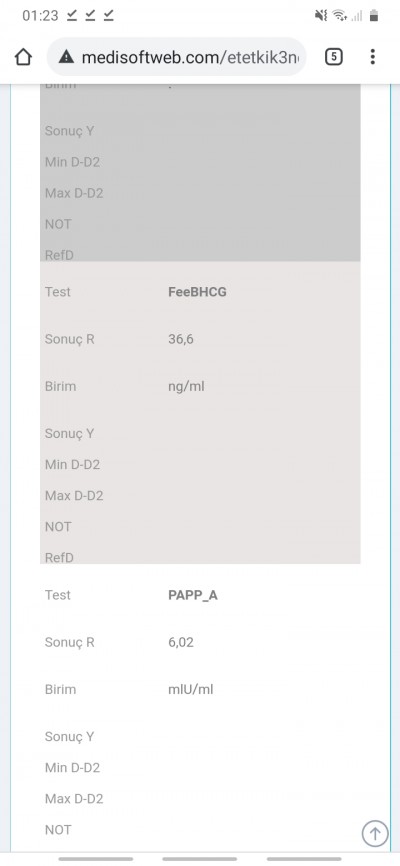
Task: Tap the scroll-to-top arrow button
Action: (x=375, y=833)
